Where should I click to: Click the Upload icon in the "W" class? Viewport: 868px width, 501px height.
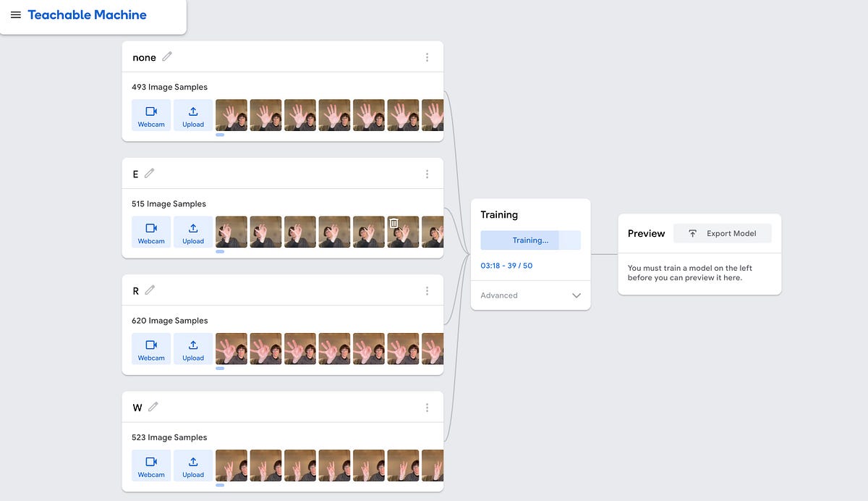point(192,466)
